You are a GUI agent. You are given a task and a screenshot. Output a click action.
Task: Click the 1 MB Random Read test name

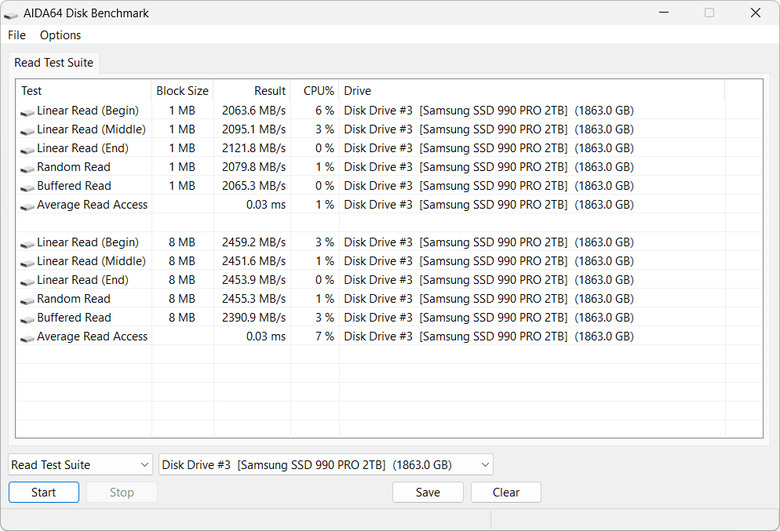(x=74, y=167)
